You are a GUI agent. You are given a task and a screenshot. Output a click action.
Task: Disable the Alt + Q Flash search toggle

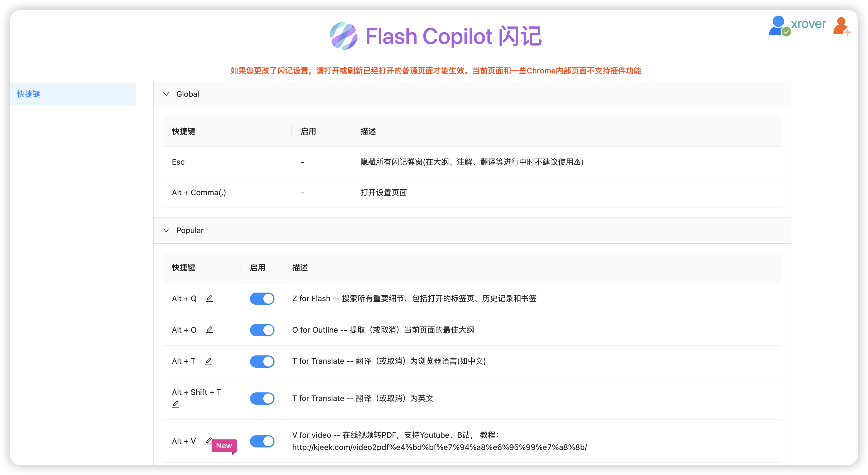pyautogui.click(x=262, y=299)
